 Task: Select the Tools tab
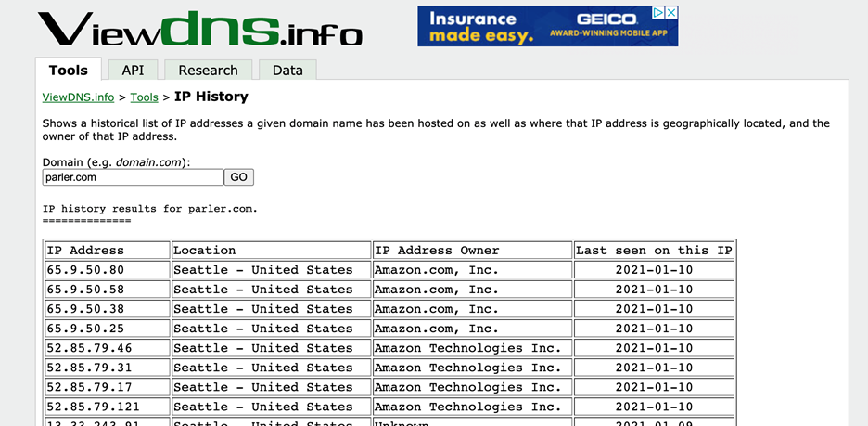(68, 71)
